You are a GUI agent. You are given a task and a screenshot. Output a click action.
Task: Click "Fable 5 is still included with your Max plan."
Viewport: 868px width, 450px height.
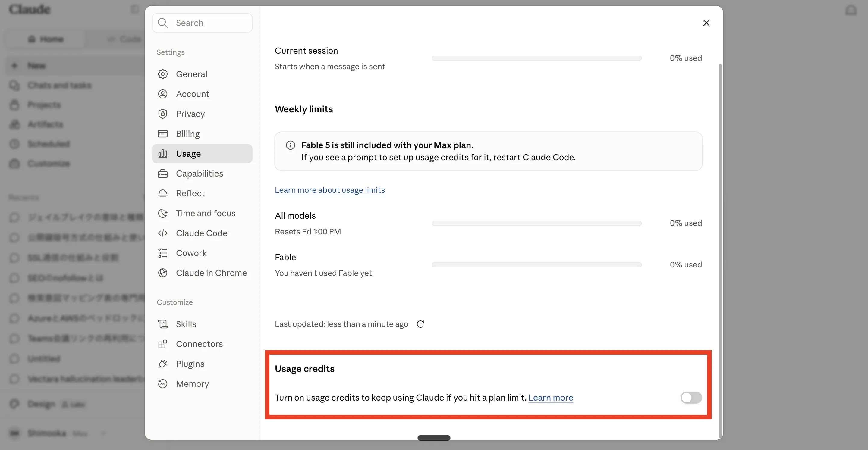(387, 145)
